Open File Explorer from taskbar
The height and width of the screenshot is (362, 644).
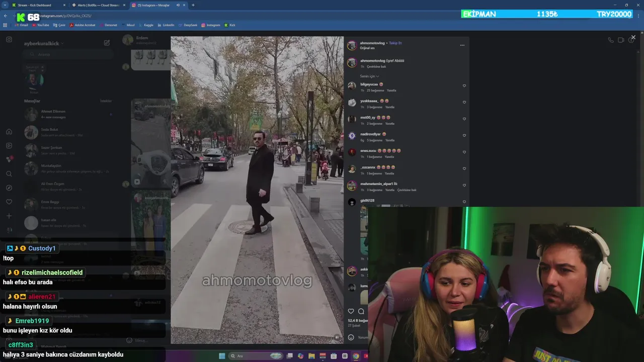coord(311,356)
